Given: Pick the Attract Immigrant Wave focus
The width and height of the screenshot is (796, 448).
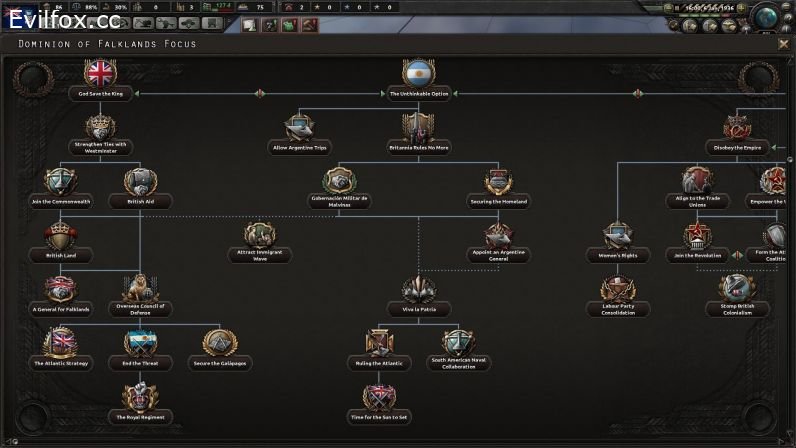Looking at the screenshot, I should [x=260, y=237].
